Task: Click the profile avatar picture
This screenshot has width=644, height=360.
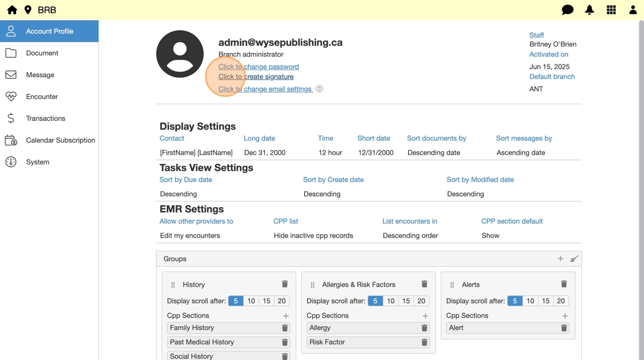Action: tap(180, 54)
